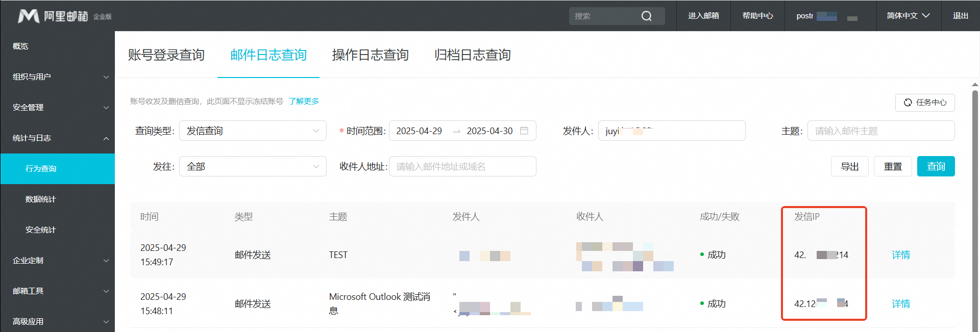Click the 发件人 input field
This screenshot has height=332, width=980.
[x=672, y=131]
